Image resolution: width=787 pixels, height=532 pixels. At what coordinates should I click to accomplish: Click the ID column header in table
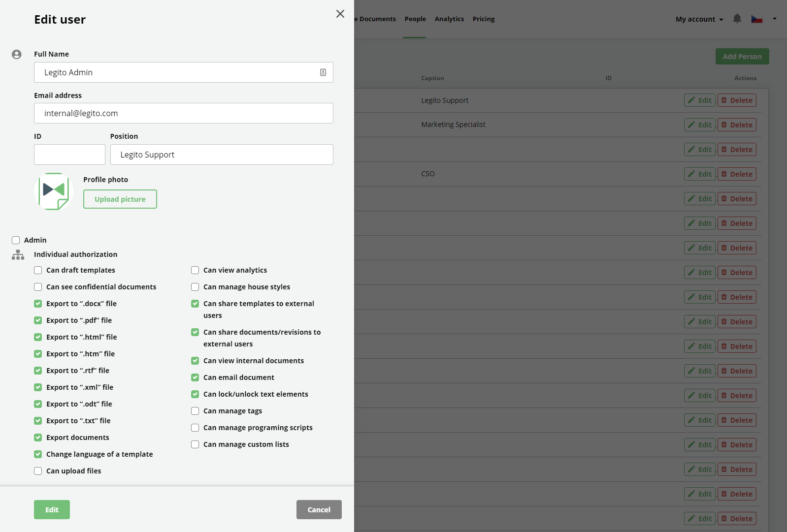(x=608, y=78)
